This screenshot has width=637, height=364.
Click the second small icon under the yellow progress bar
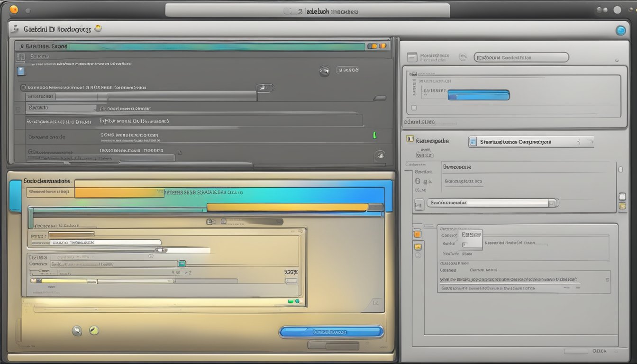(223, 221)
